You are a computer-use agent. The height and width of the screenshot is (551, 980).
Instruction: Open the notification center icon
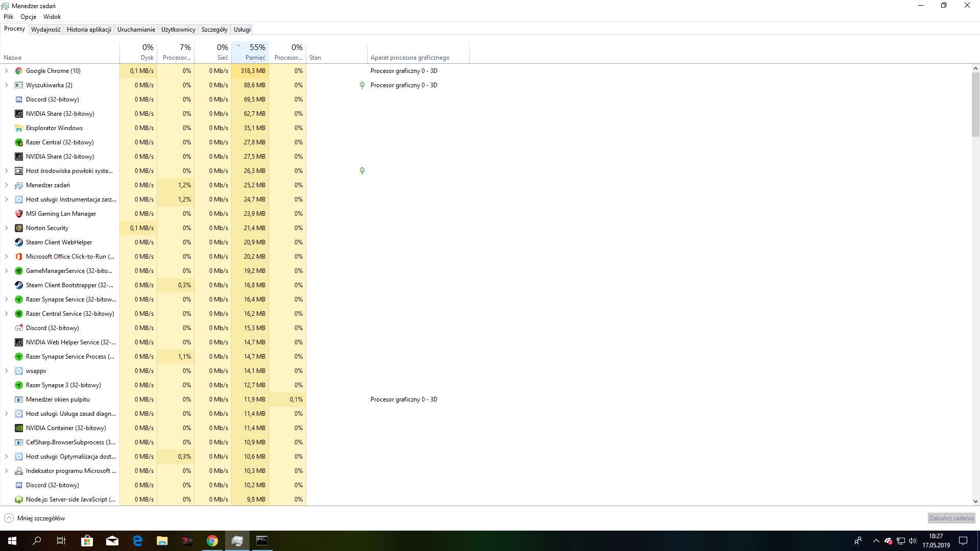tap(963, 541)
